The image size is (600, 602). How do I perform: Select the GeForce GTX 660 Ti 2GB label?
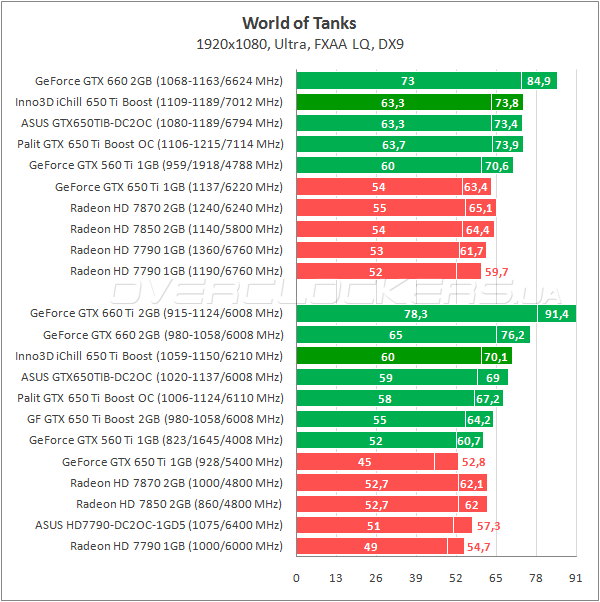tap(157, 314)
